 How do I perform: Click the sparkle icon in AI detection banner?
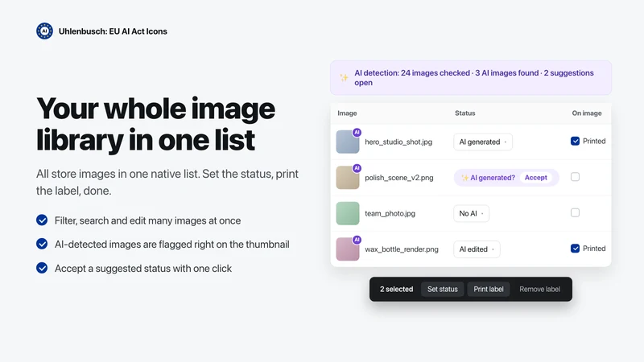[344, 77]
